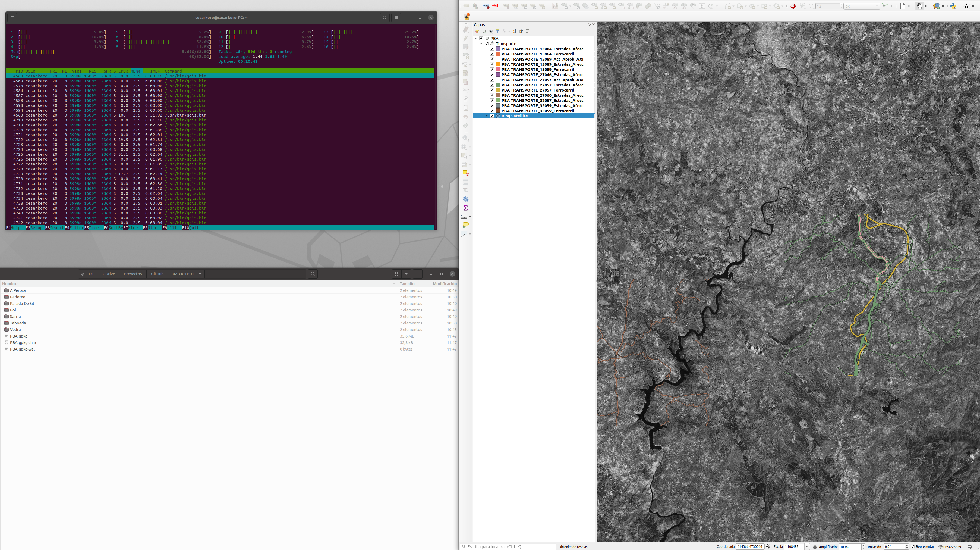Click the filter legend funnel icon
980x550 pixels.
coord(497,31)
